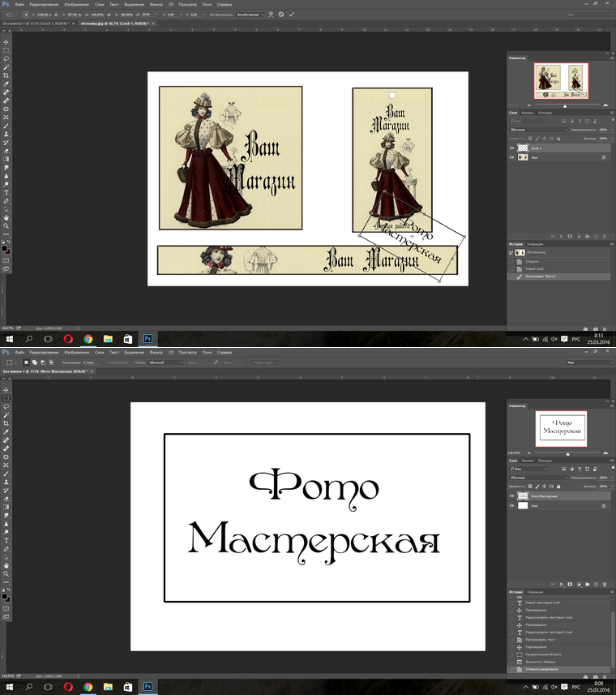Select Hand tool in upper Photoshop window

pos(6,217)
